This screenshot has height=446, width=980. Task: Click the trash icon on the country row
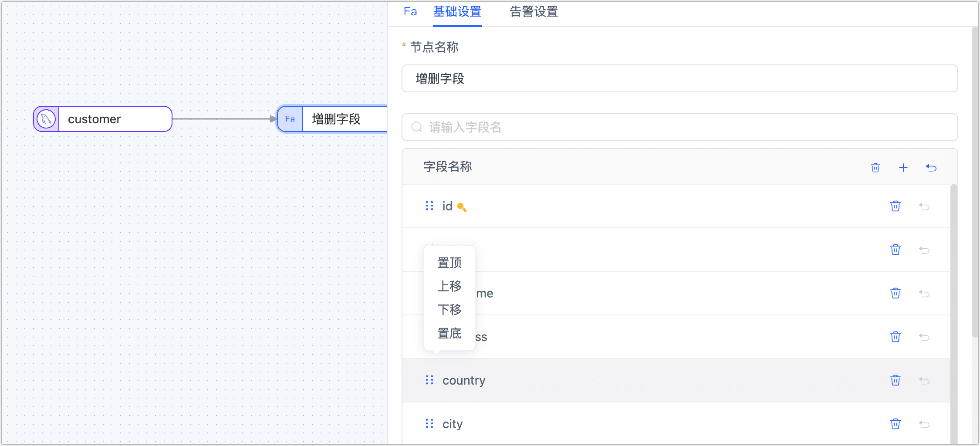[896, 380]
